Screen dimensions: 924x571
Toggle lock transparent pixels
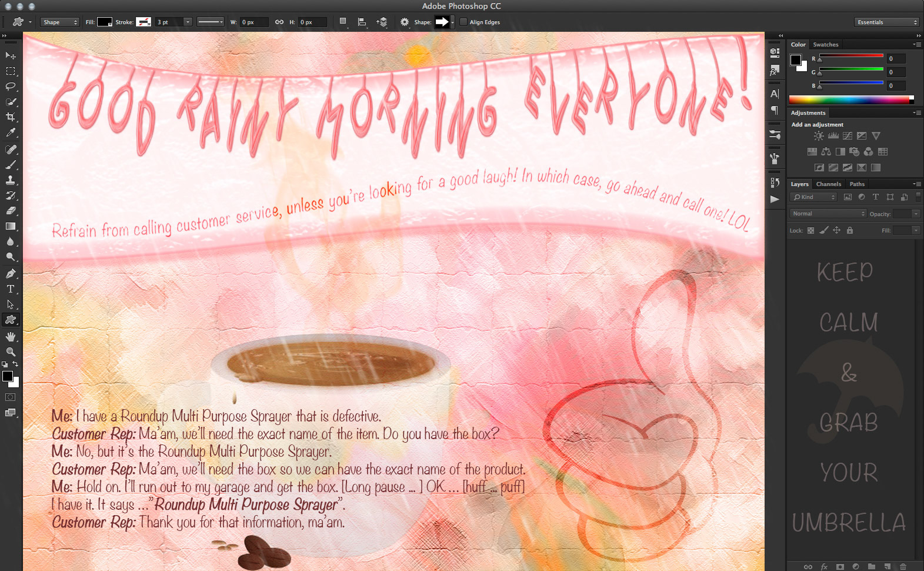click(x=810, y=231)
